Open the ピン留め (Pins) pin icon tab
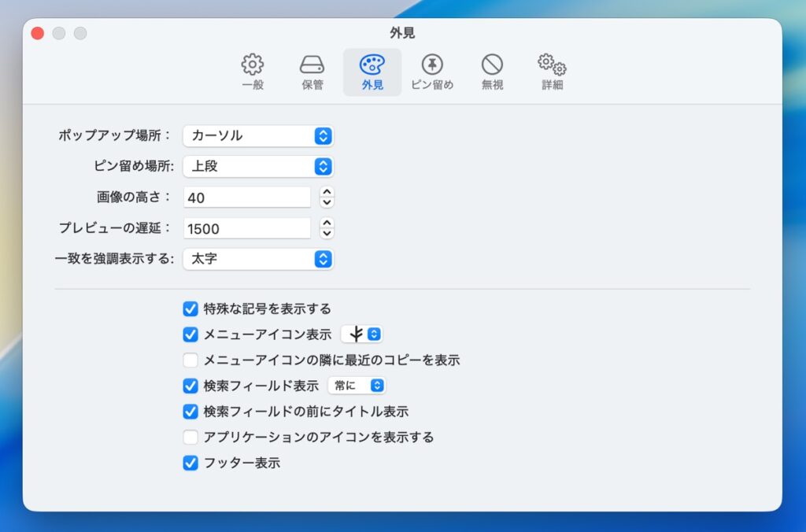This screenshot has width=806, height=532. tap(432, 72)
